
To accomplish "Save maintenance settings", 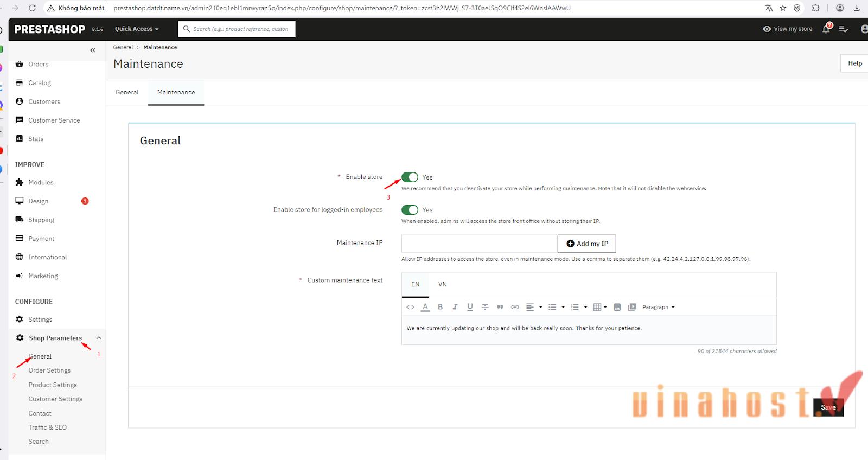I will click(828, 407).
